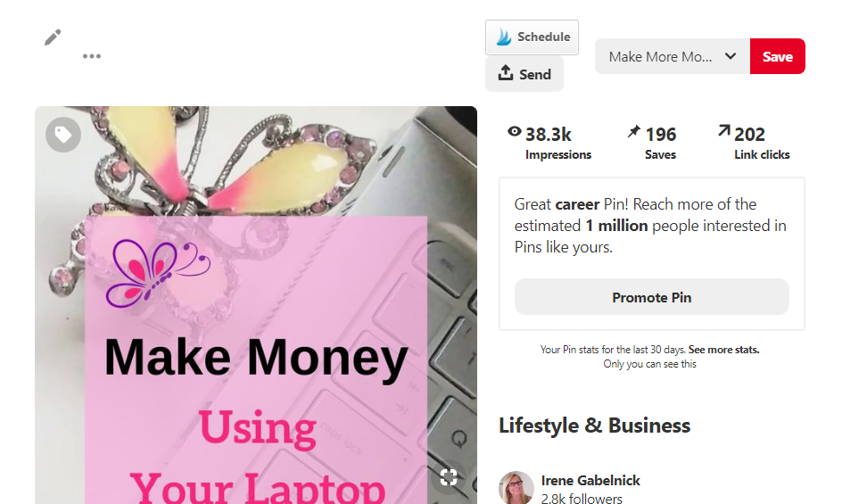Screen dimensions: 867x504
Task: Click the pencil edit pin icon
Action: 53,37
